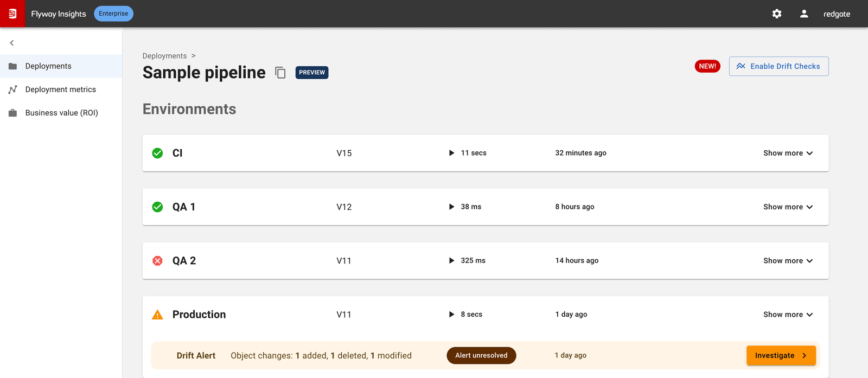Click the Deployments folder icon

(12, 66)
